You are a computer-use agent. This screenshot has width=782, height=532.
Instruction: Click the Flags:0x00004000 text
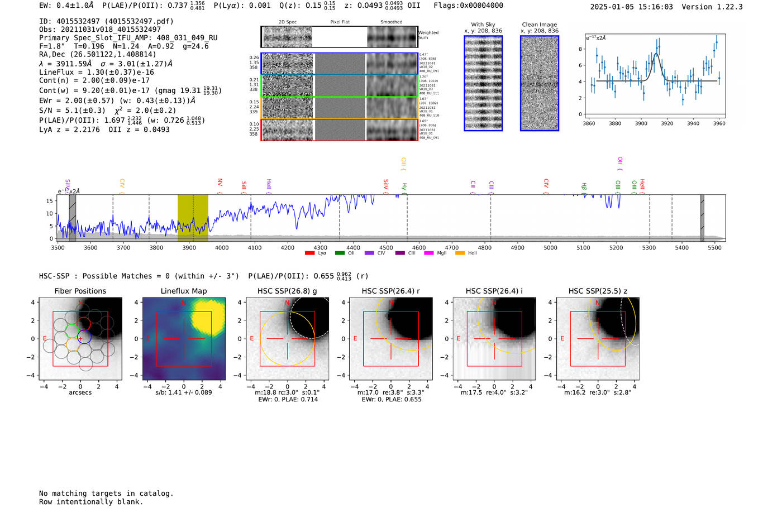click(x=468, y=6)
